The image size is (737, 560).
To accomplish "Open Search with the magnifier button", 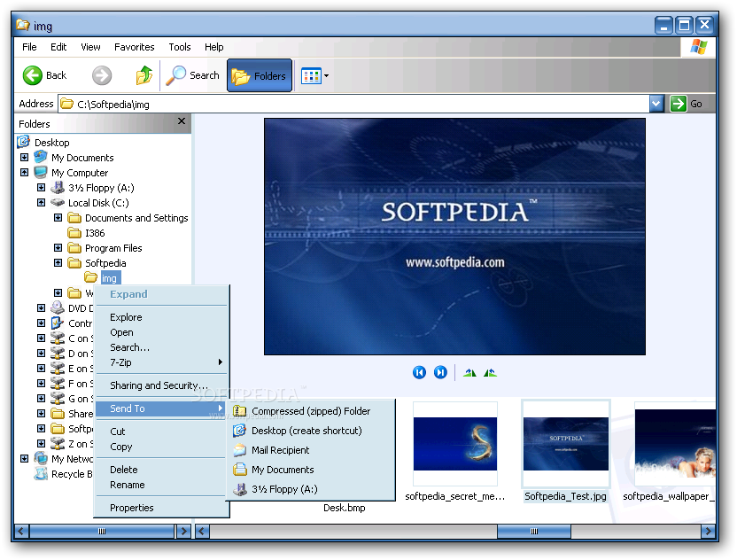I will pyautogui.click(x=193, y=75).
